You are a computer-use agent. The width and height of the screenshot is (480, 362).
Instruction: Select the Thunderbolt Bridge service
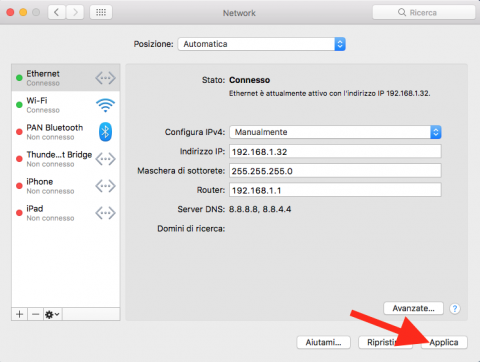[66, 159]
